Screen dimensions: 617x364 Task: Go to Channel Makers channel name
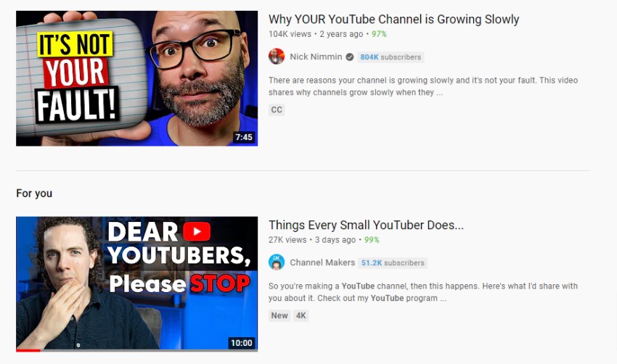[x=322, y=262]
